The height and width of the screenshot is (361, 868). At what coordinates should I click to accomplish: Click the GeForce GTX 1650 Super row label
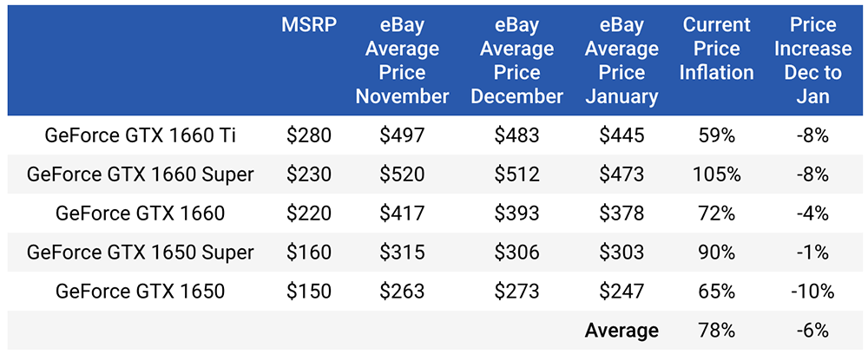(x=140, y=253)
